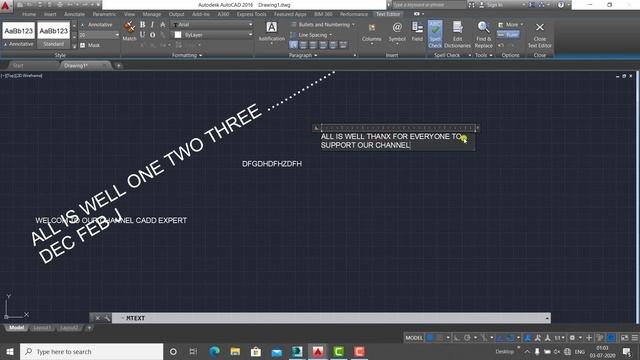Click the Windows Start button
Viewport: 640px width, 360px height.
click(x=10, y=351)
